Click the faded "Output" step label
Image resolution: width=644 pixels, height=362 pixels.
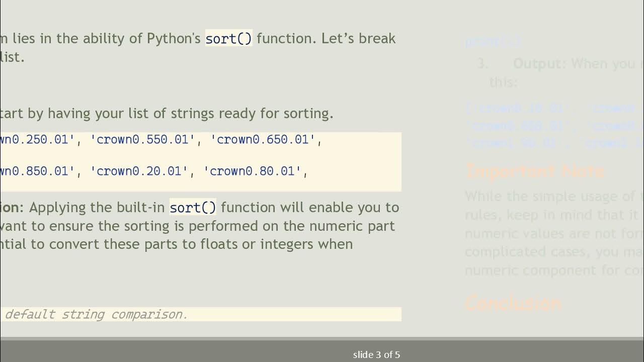click(536, 64)
